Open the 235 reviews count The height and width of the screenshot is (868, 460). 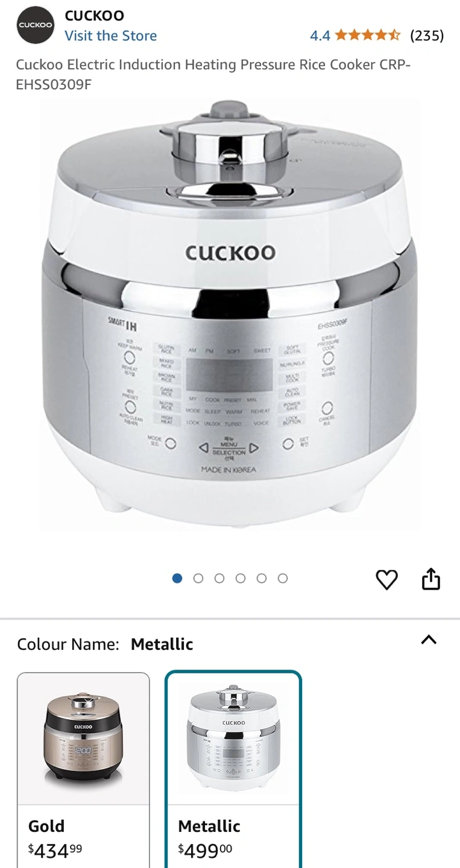click(x=427, y=36)
